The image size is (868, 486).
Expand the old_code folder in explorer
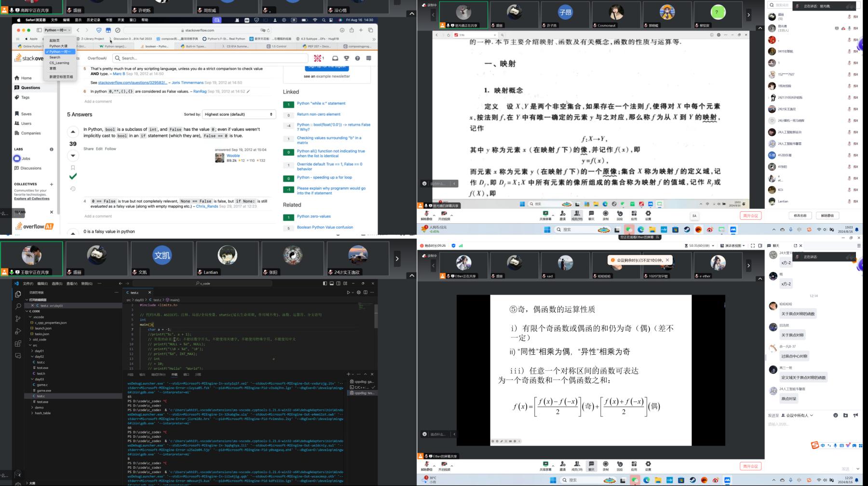pyautogui.click(x=39, y=339)
